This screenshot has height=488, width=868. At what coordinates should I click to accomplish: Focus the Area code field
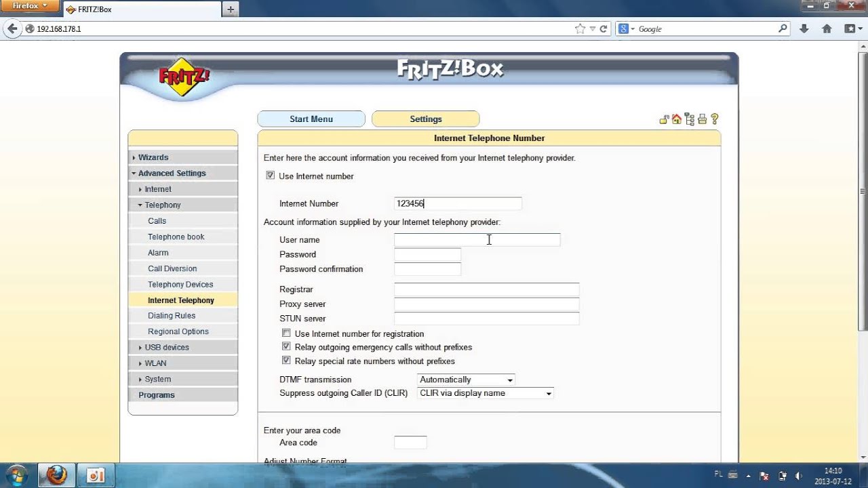tap(410, 443)
